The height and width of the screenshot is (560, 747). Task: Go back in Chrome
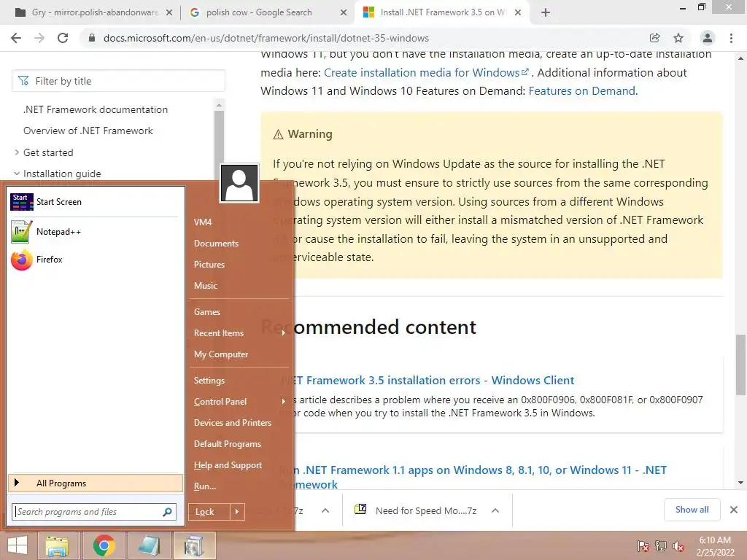click(x=16, y=38)
